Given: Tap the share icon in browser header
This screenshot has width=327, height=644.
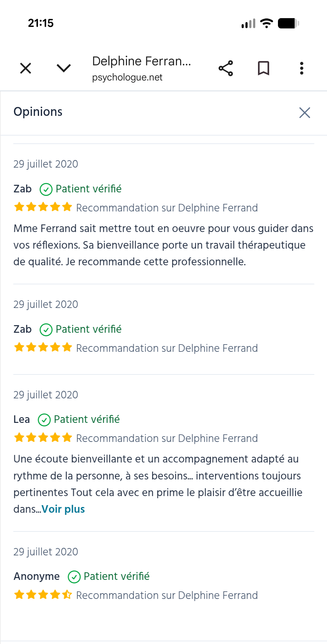Looking at the screenshot, I should click(226, 68).
